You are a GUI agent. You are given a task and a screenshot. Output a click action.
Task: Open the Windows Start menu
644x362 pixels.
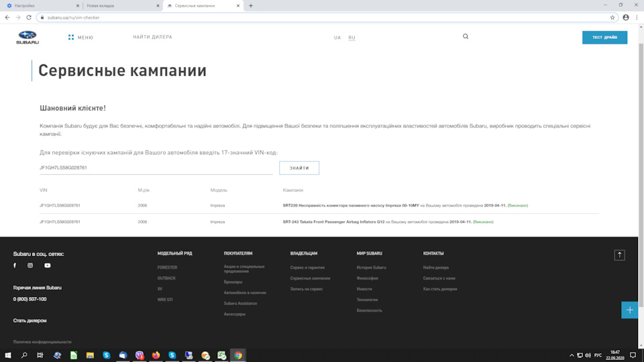click(x=8, y=355)
